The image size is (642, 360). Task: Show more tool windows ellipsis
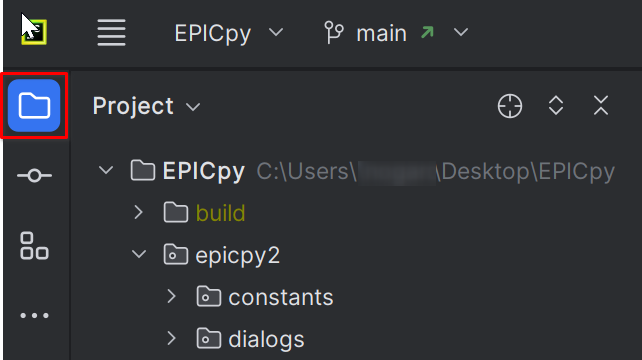click(34, 315)
